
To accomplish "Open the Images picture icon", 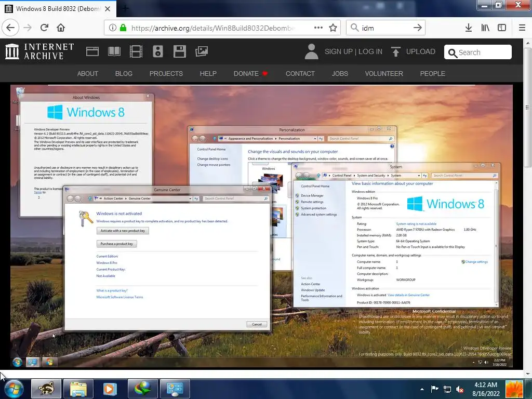I will coord(202,51).
